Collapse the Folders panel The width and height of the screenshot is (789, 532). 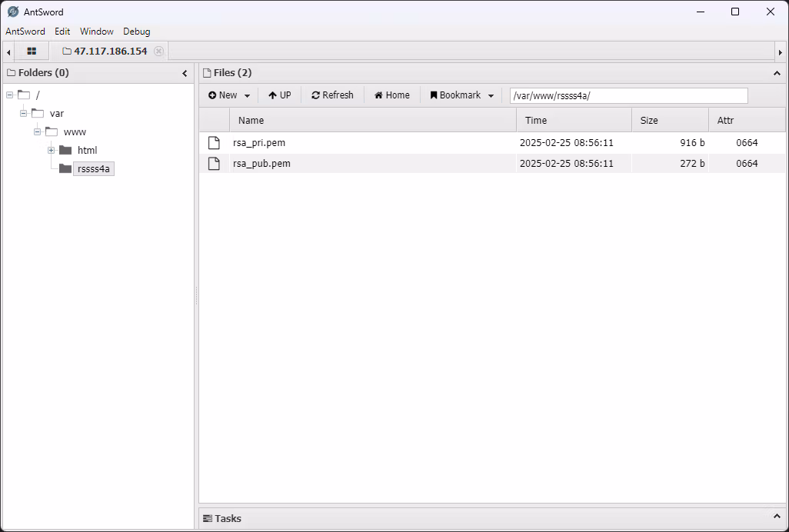point(185,73)
